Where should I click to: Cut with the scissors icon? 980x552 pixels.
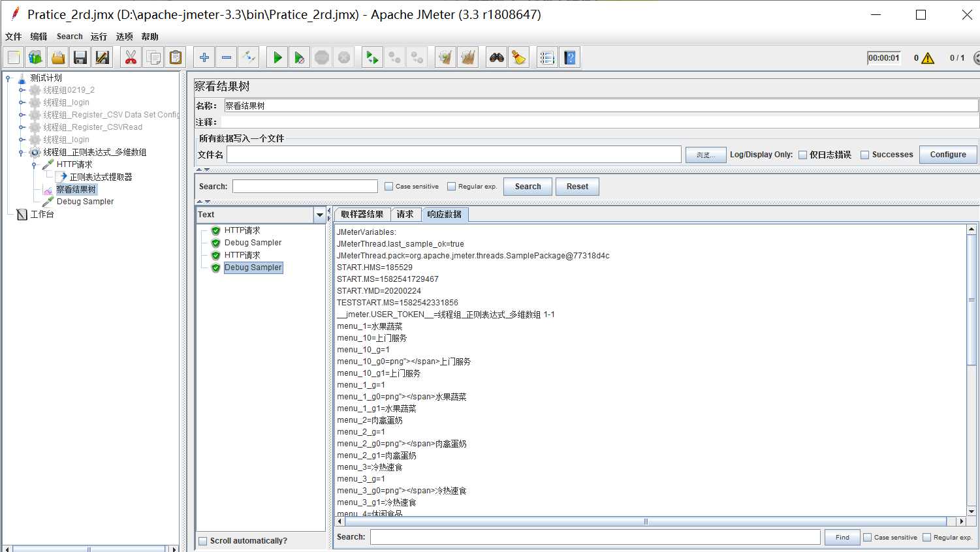click(x=131, y=57)
